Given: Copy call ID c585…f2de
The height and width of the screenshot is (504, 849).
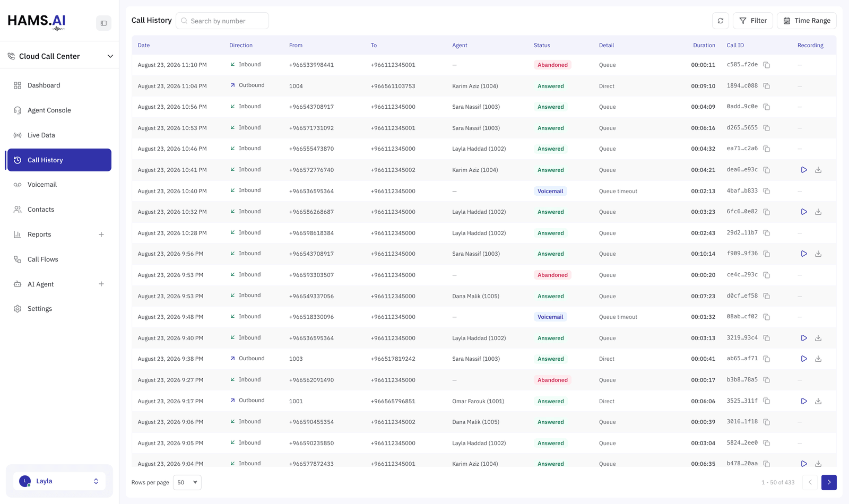Looking at the screenshot, I should [x=767, y=65].
